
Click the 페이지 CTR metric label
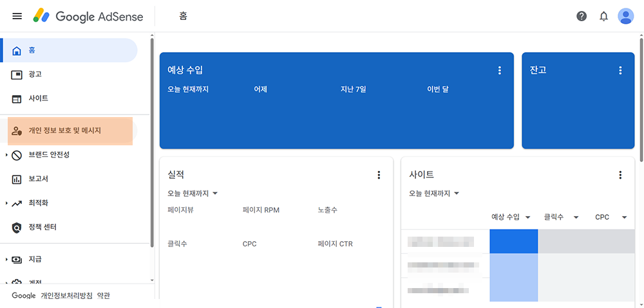[x=335, y=244]
